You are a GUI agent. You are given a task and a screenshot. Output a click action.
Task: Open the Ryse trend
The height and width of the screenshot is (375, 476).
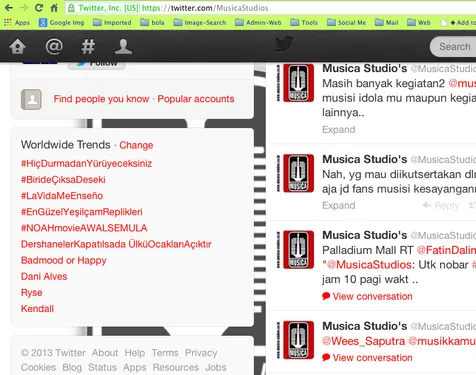tap(32, 292)
